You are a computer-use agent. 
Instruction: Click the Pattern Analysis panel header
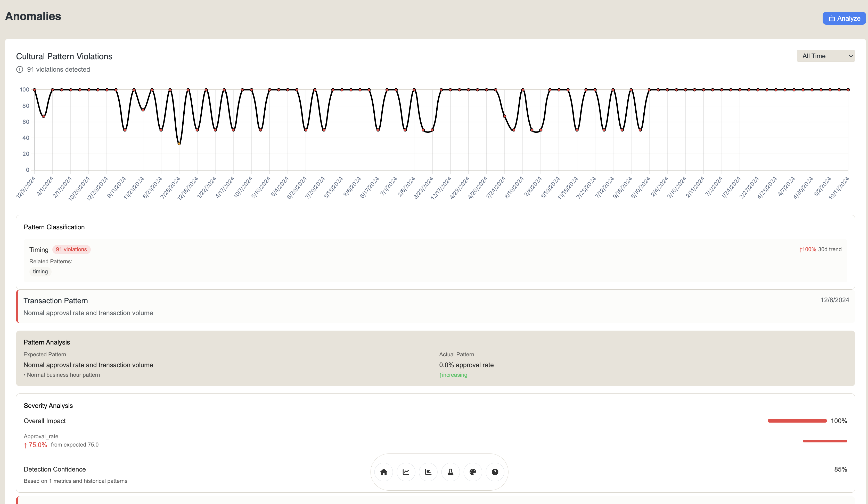click(47, 342)
